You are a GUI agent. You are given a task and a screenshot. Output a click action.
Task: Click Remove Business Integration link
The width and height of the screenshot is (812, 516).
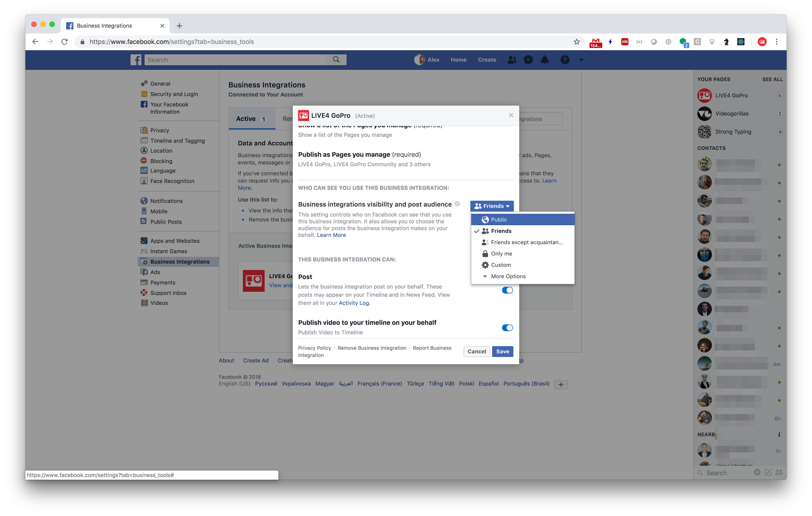pos(372,348)
